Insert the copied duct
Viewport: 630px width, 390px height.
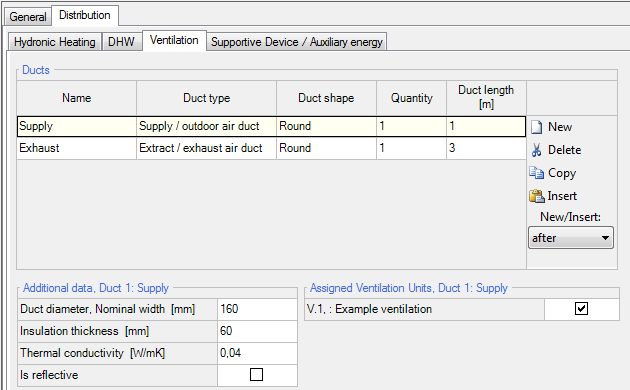(x=562, y=196)
